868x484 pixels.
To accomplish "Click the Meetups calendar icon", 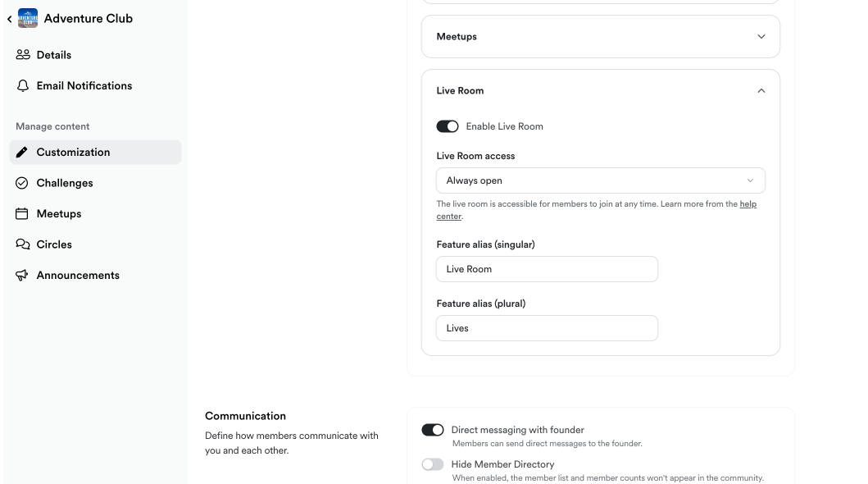I will point(22,214).
